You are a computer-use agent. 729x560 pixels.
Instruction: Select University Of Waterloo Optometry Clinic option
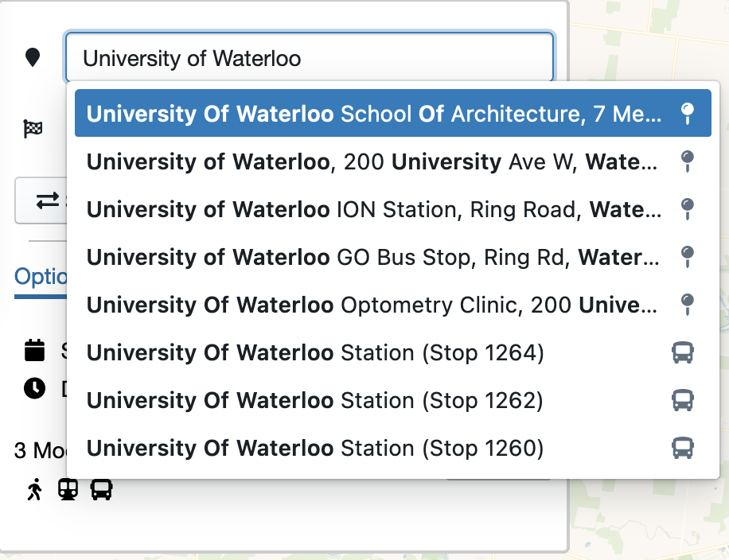[x=372, y=305]
